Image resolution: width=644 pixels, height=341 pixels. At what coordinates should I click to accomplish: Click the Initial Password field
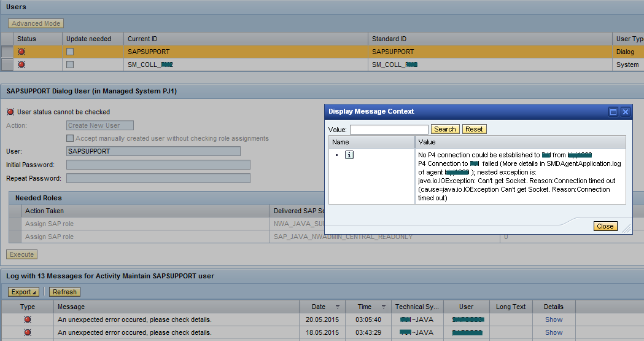click(158, 165)
